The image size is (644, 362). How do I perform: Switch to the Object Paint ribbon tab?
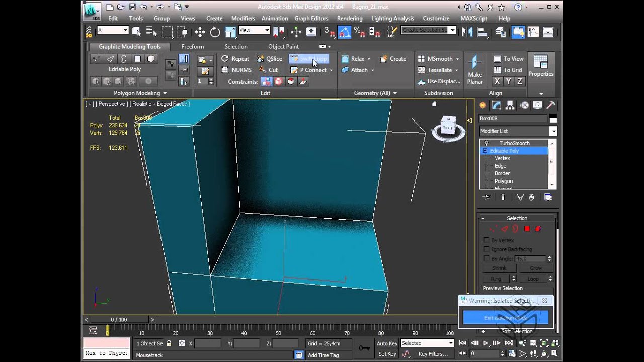pyautogui.click(x=284, y=47)
